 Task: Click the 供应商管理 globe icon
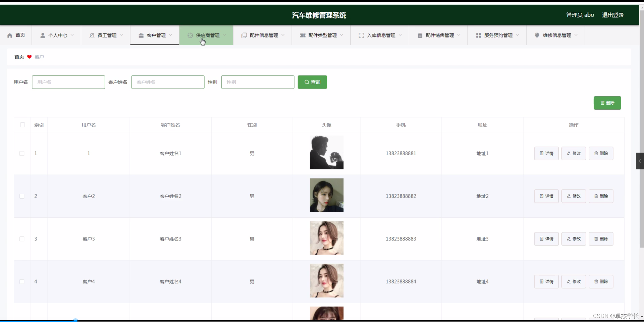click(x=190, y=35)
